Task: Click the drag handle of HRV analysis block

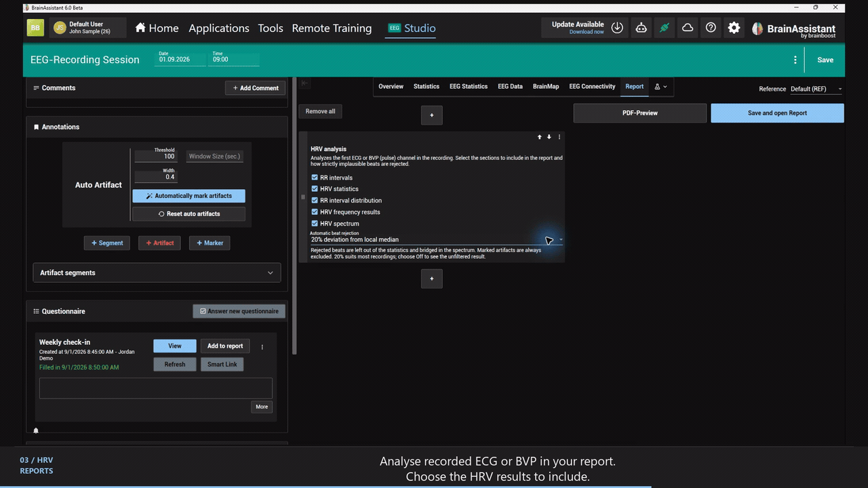Action: (x=303, y=197)
